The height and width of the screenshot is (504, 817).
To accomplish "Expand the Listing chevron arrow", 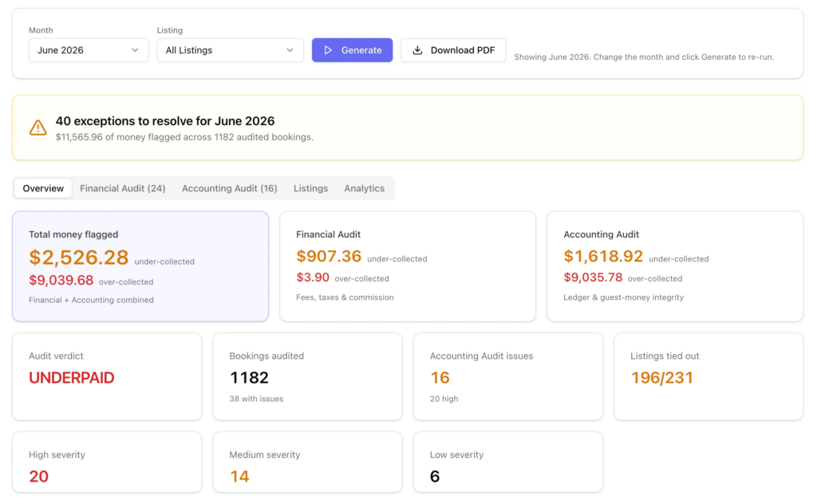I will (x=290, y=50).
